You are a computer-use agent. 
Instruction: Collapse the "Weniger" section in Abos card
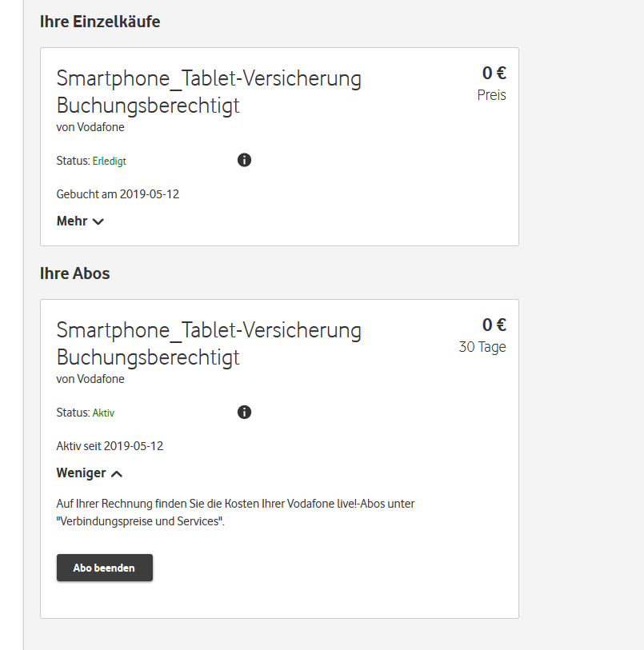click(89, 473)
